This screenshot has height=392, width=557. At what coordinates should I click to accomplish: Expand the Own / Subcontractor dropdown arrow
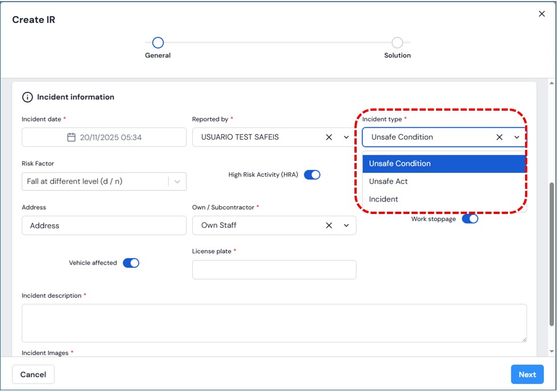[346, 225]
